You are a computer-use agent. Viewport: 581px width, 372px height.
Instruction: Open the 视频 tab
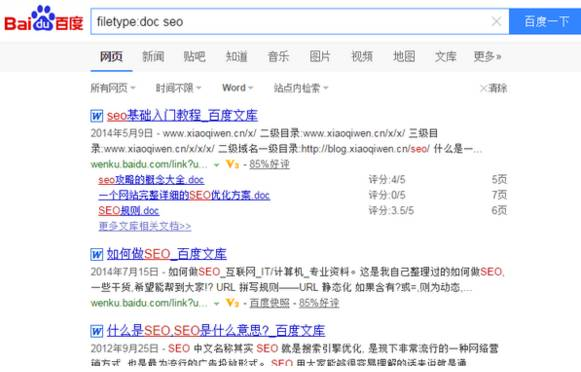click(x=362, y=57)
